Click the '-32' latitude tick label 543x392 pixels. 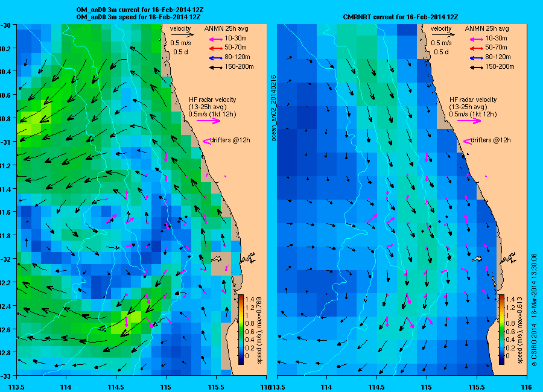pyautogui.click(x=7, y=259)
